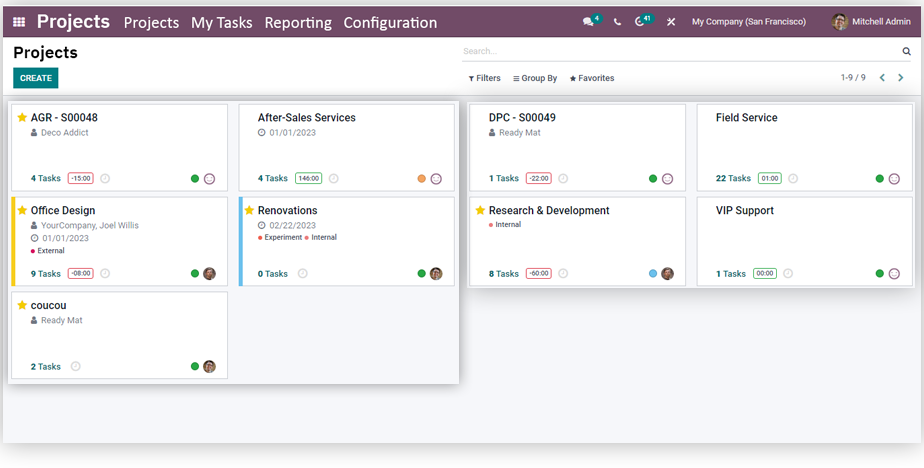Click the crossed tools debug icon
Screen dimensions: 924x468
671,22
